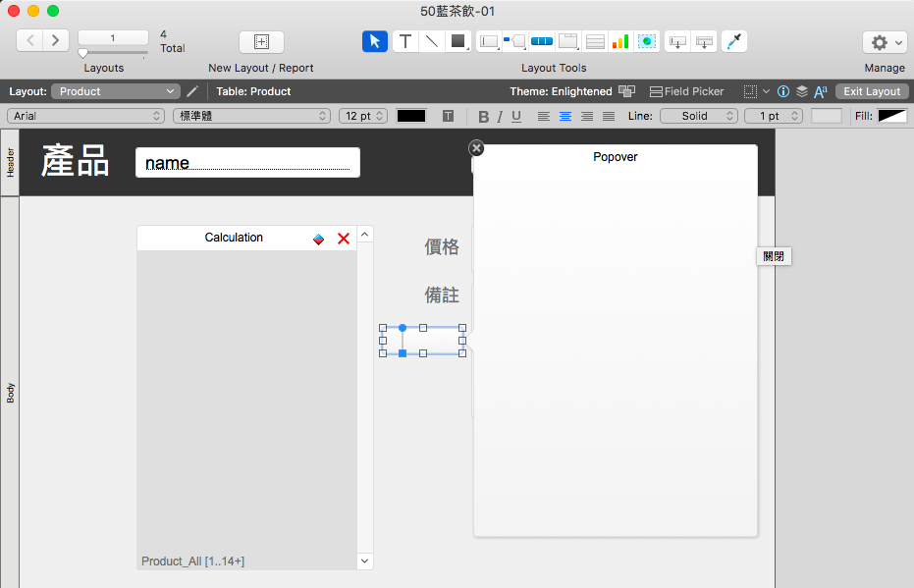Toggle the screen stencil icon
The image size is (914, 588).
tap(750, 91)
